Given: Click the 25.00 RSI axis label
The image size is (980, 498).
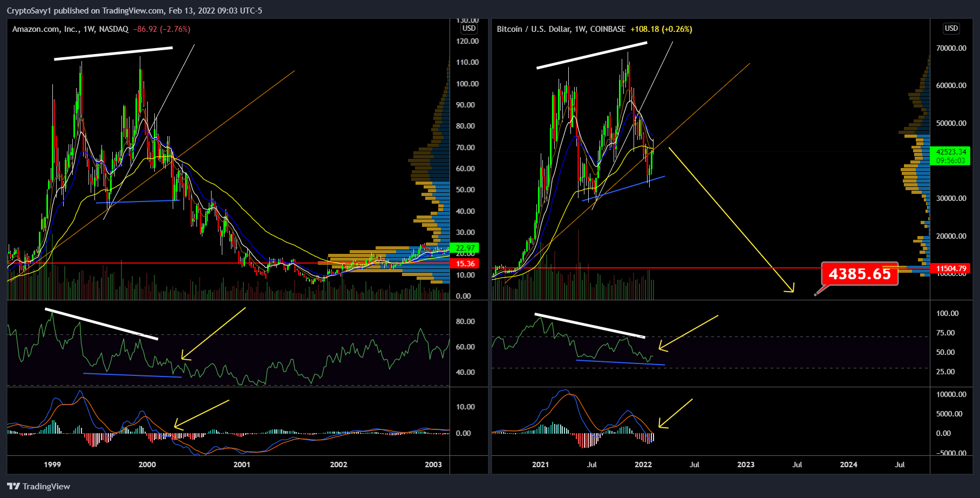Looking at the screenshot, I should [945, 372].
